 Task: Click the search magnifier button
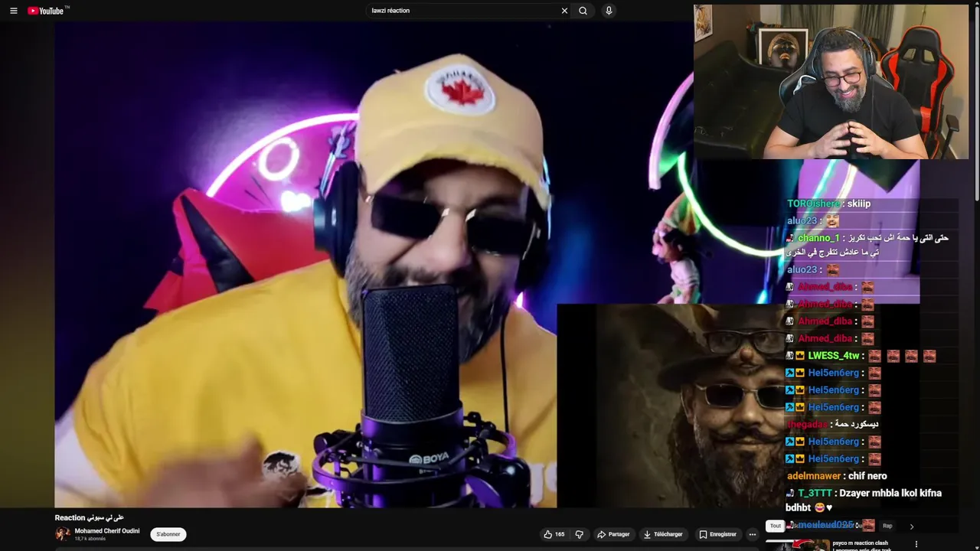[583, 11]
